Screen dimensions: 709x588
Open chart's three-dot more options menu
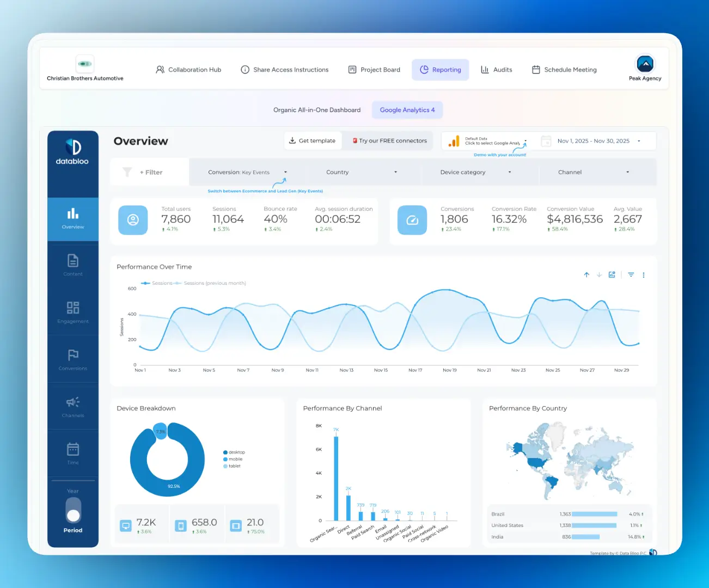point(644,275)
